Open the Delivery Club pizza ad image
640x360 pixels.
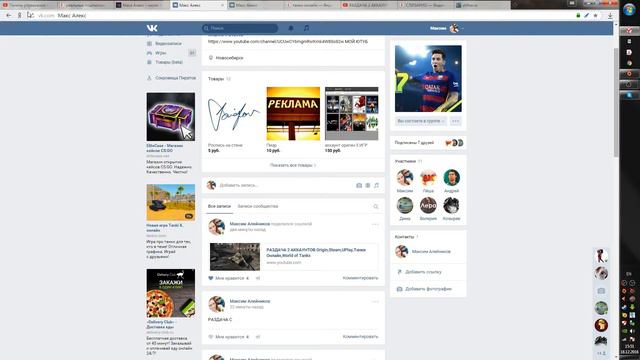[171, 293]
